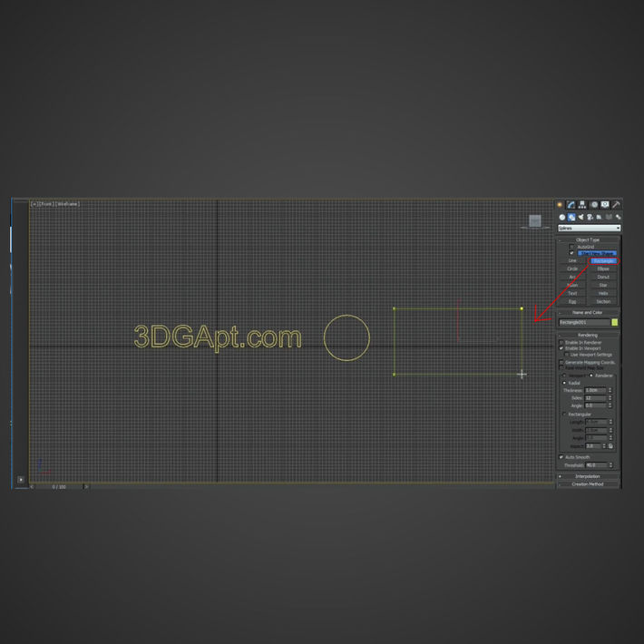Image resolution: width=644 pixels, height=644 pixels.
Task: Click the Text spline button
Action: tap(572, 293)
